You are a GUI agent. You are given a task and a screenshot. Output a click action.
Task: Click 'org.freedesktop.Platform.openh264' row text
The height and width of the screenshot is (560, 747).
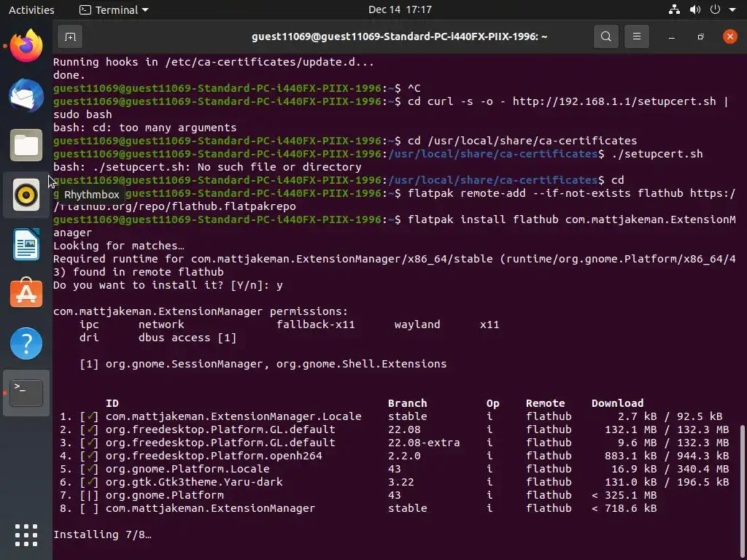pos(214,456)
